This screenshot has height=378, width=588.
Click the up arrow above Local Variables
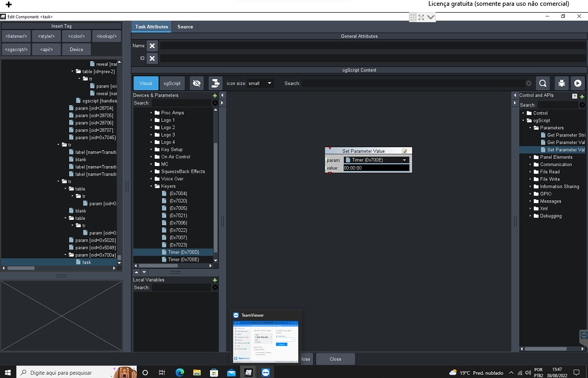(x=137, y=272)
